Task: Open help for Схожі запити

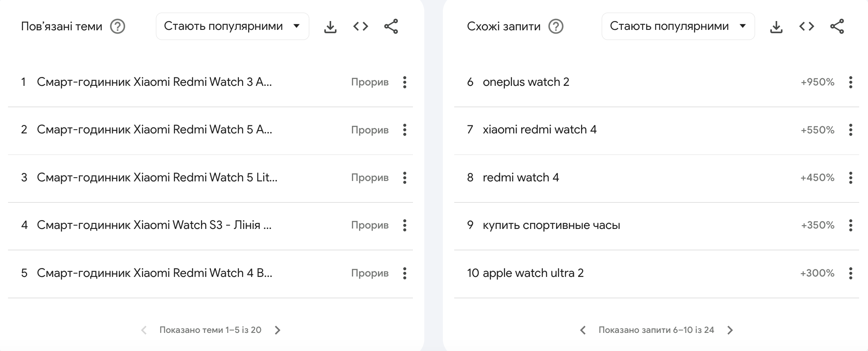Action: 556,27
